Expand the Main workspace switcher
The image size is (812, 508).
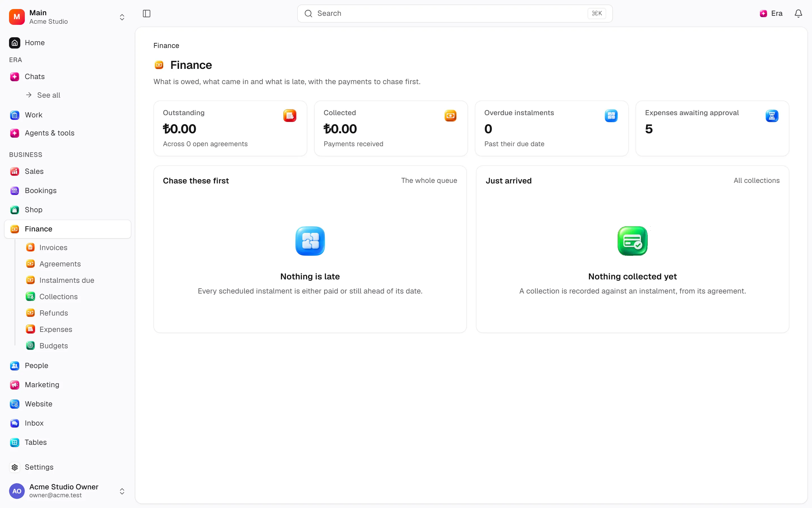[67, 17]
